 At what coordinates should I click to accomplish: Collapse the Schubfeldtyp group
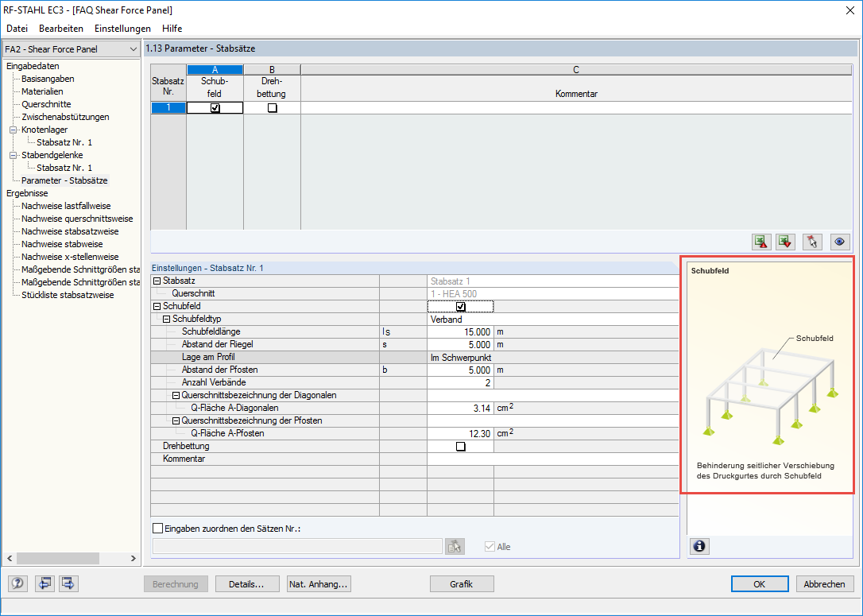coord(166,320)
